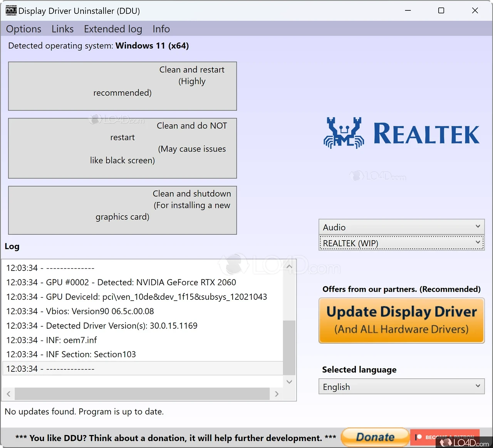
Task: Expand the REALTEK (WIP) vendor dropdown
Action: tap(401, 243)
